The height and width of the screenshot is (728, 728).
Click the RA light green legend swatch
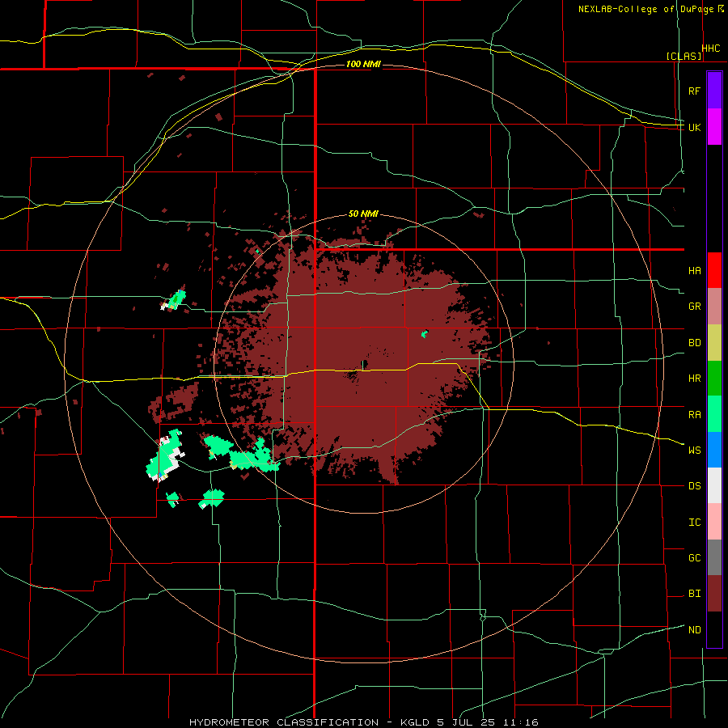tap(714, 414)
